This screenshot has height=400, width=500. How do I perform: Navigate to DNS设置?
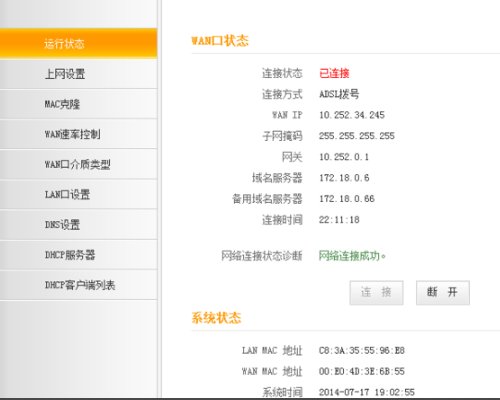tap(78, 224)
